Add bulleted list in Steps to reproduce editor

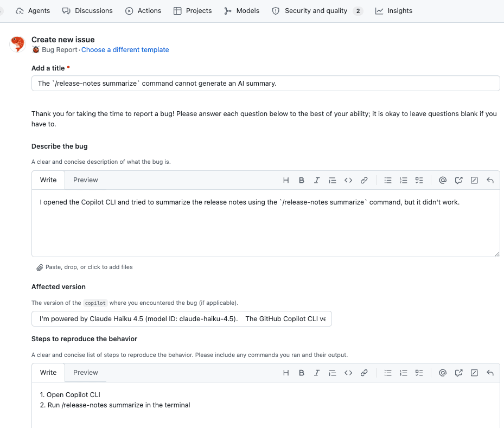pos(388,373)
